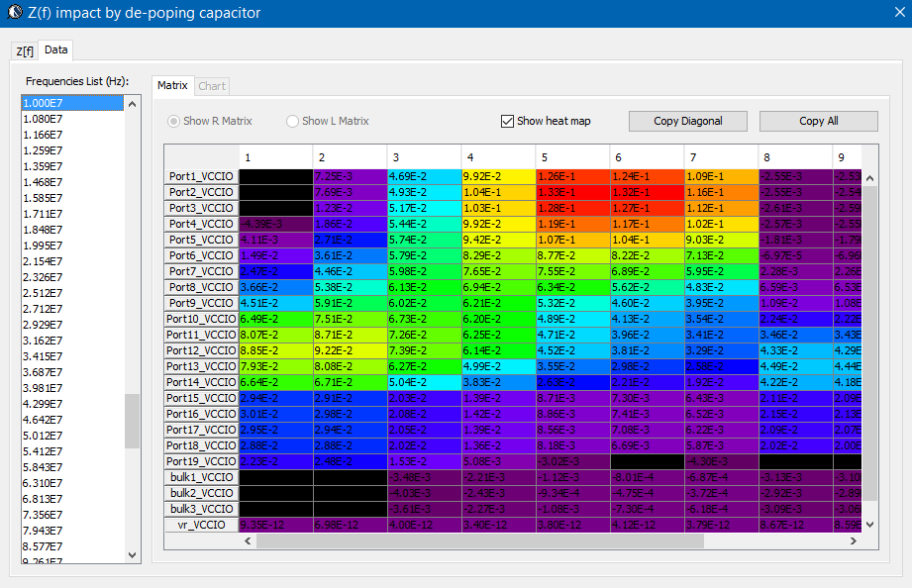The width and height of the screenshot is (912, 588).
Task: Click the matrix horizontal scroll left arrow
Action: [x=248, y=541]
